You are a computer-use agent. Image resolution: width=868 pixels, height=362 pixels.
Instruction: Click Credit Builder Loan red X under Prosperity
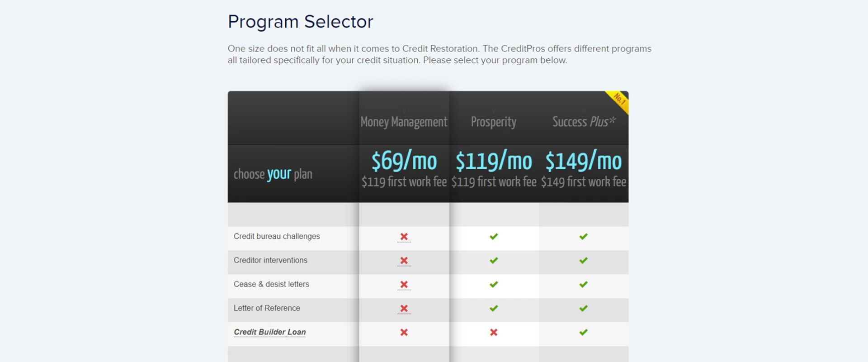click(494, 333)
